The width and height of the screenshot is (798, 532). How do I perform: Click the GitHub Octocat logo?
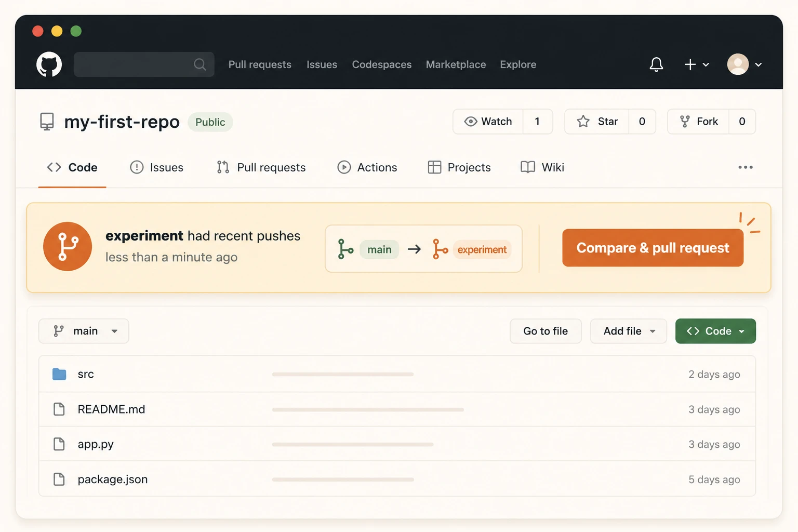[x=49, y=64]
